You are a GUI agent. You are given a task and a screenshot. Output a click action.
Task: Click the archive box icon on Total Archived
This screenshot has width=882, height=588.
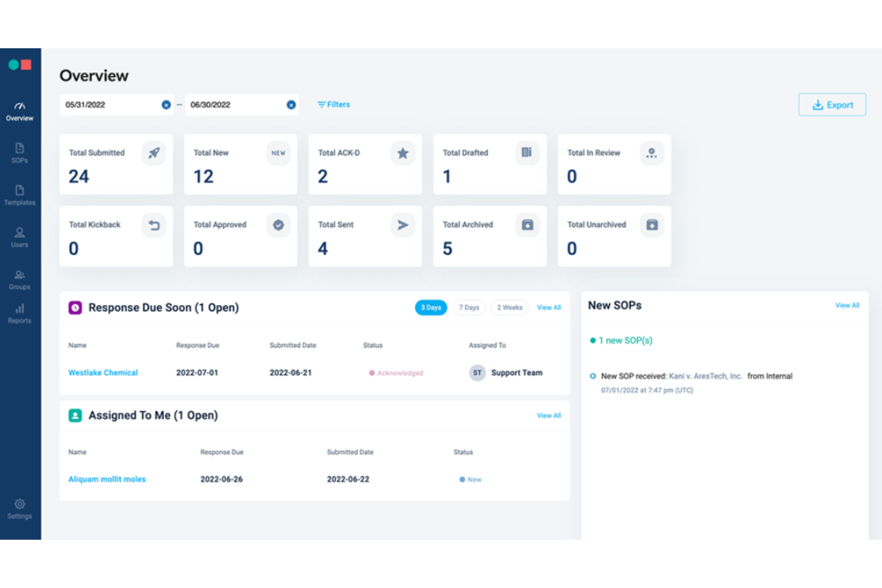(x=527, y=225)
